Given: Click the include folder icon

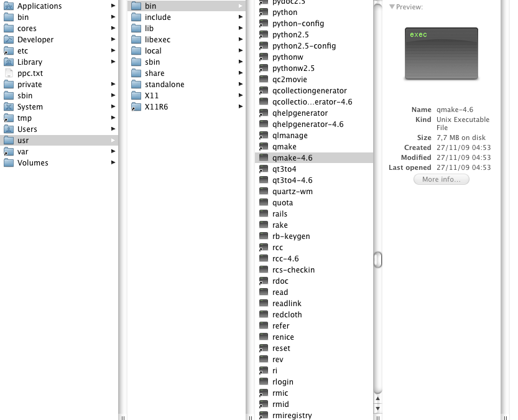Looking at the screenshot, I should coord(136,17).
